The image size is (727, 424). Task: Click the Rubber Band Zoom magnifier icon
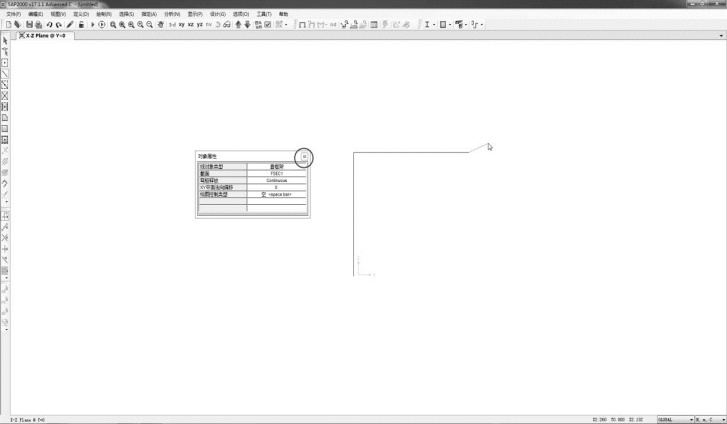click(113, 25)
